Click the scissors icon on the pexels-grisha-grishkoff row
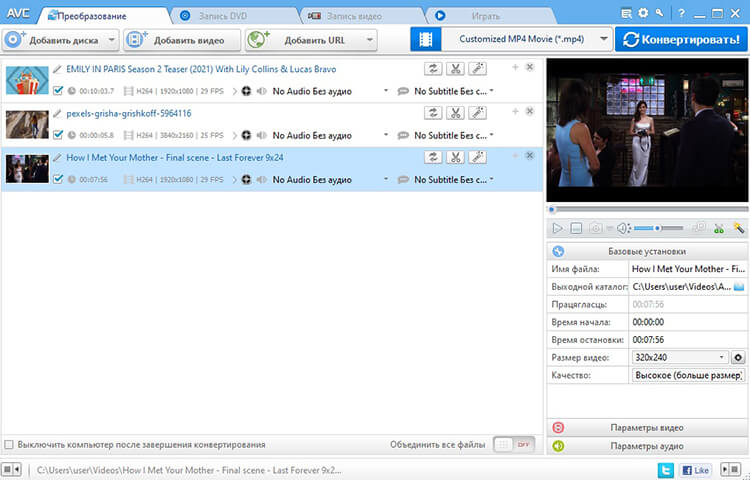Image resolution: width=750 pixels, height=480 pixels. 455,113
